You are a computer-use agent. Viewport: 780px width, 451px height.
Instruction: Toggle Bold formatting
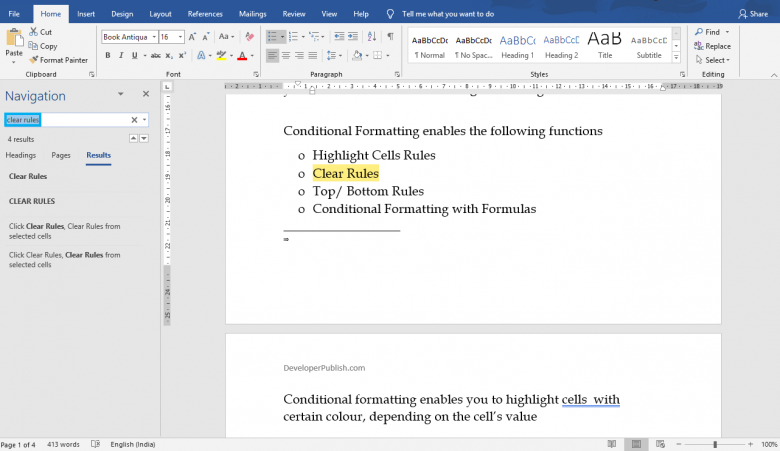point(107,56)
